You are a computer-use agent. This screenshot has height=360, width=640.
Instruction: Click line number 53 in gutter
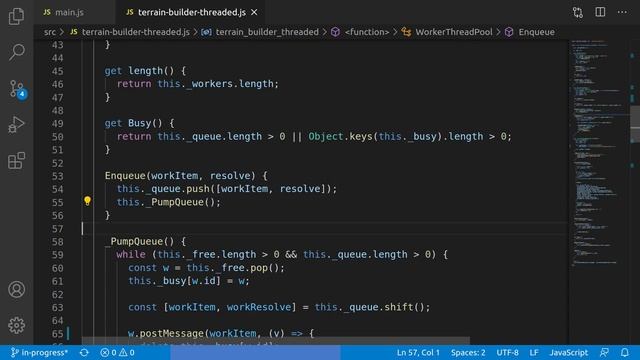[x=58, y=176]
